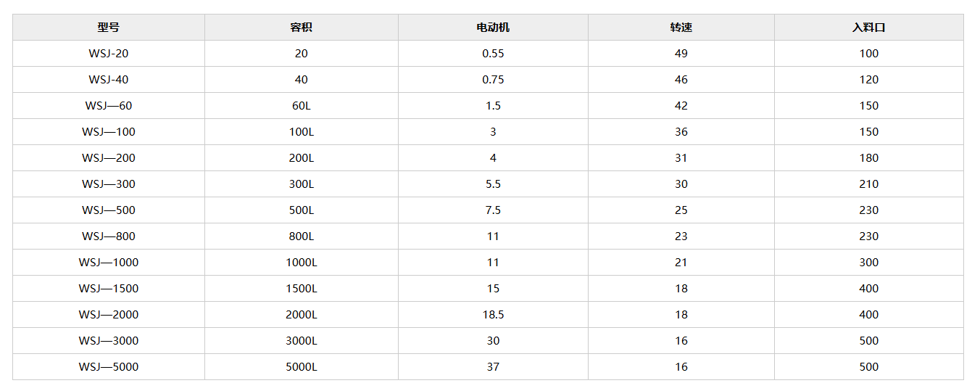Click the 18.5 motor power value

(x=493, y=315)
